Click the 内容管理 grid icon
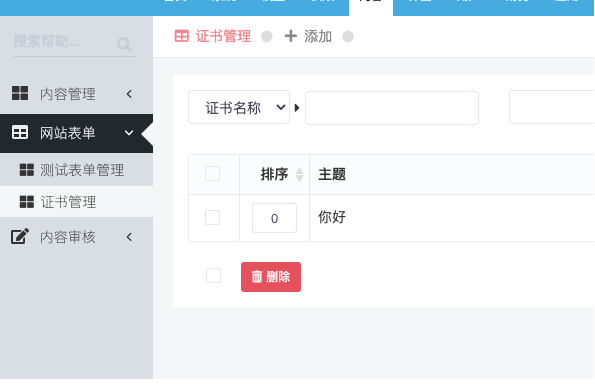This screenshot has width=595, height=385. coord(20,93)
